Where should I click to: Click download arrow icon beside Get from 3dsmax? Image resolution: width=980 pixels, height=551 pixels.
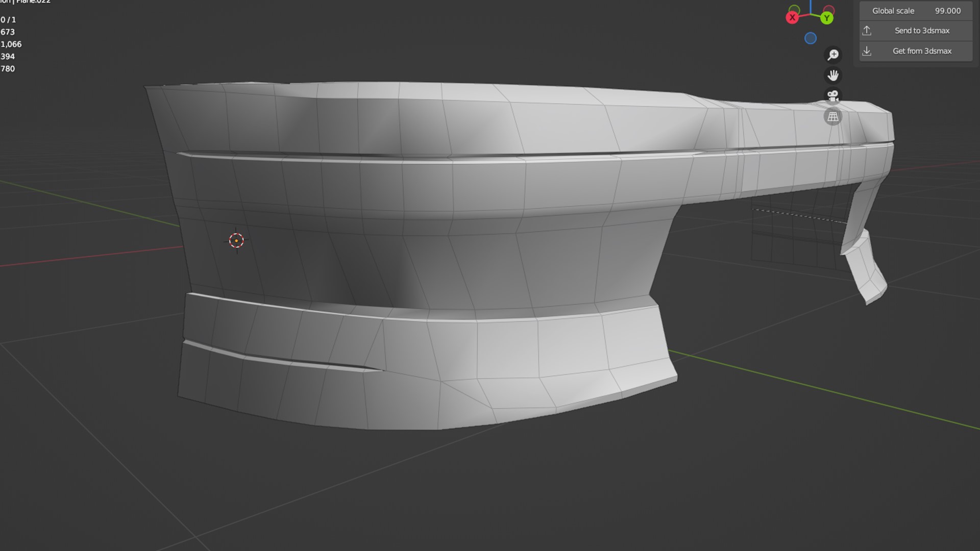point(867,51)
